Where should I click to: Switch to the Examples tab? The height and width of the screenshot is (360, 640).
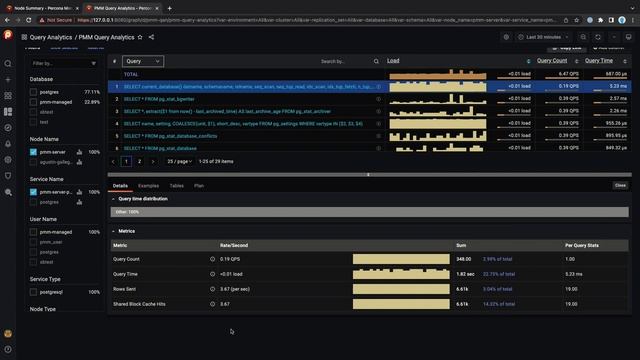coord(148,186)
